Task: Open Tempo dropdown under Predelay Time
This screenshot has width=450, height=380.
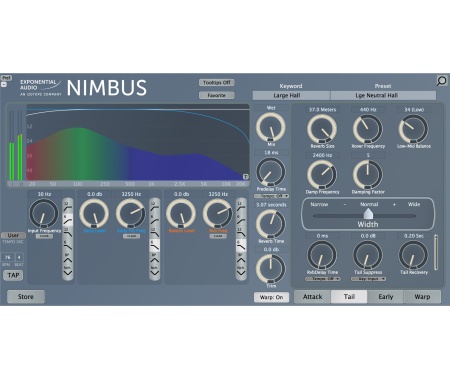Action: click(271, 196)
